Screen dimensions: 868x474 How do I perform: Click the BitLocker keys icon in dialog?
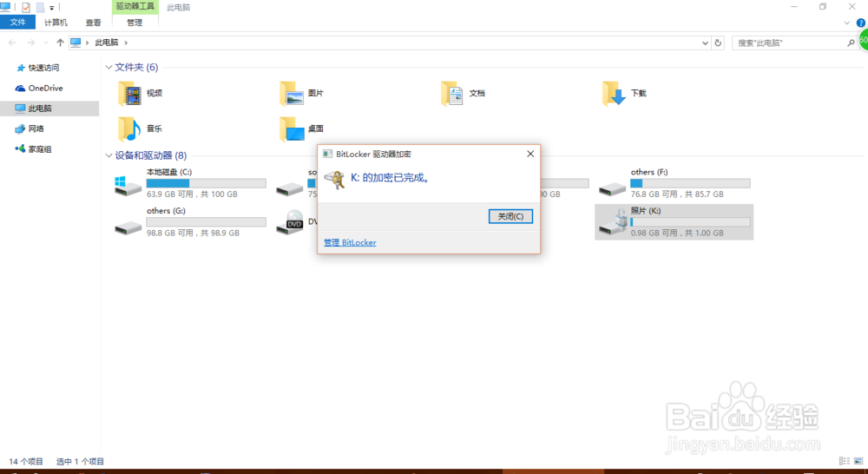(x=334, y=180)
